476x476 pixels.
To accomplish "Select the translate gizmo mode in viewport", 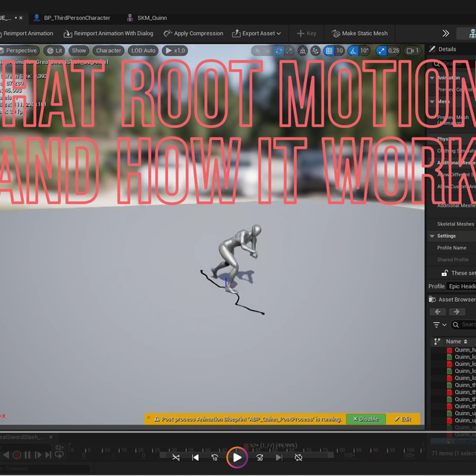I will point(268,51).
